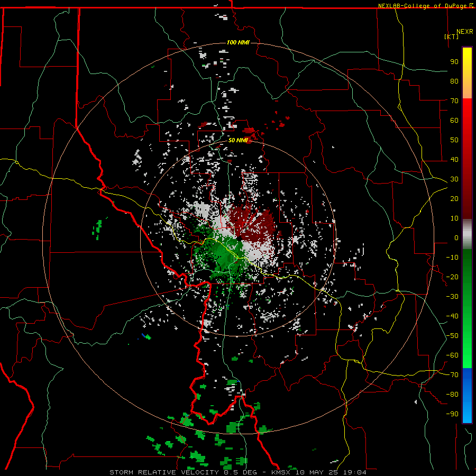Select the 0 value on velocity scale

[456, 237]
